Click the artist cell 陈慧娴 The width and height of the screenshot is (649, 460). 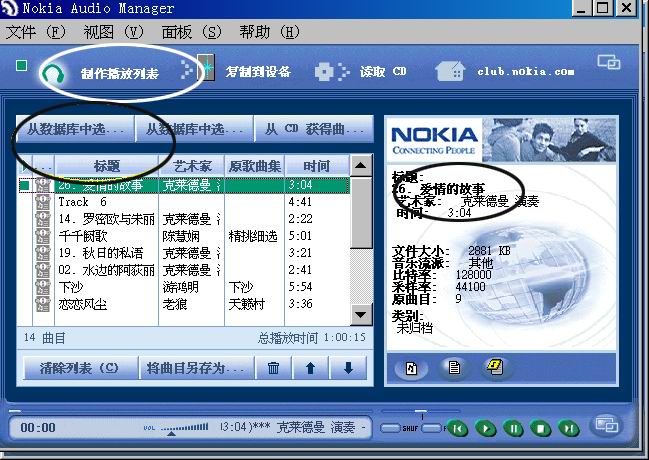[x=181, y=236]
